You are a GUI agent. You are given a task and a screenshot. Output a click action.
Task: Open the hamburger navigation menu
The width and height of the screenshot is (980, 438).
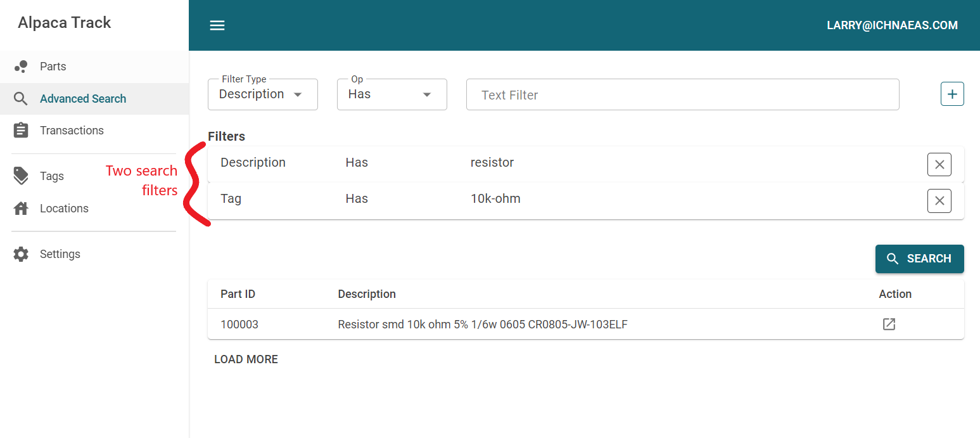(x=217, y=25)
